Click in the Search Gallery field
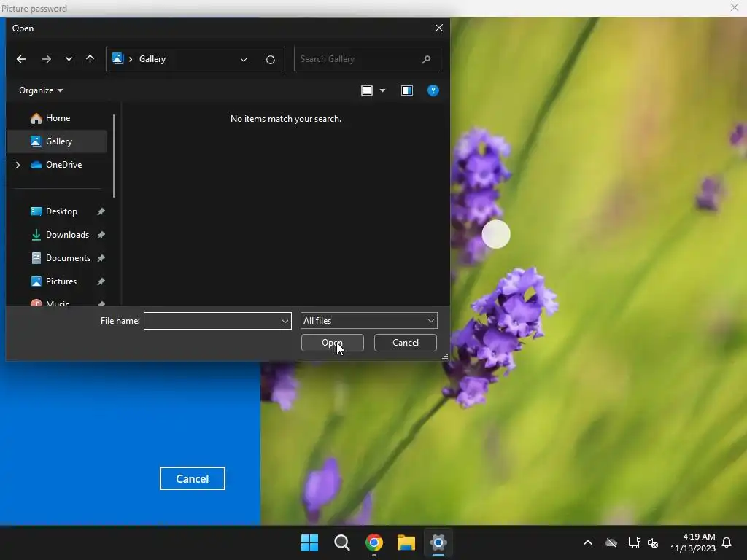This screenshot has width=747, height=560. pyautogui.click(x=368, y=59)
